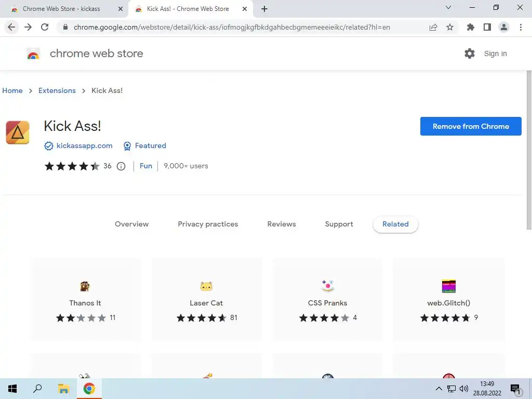
Task: Open the Laser Cat extension icon
Action: coord(206,286)
